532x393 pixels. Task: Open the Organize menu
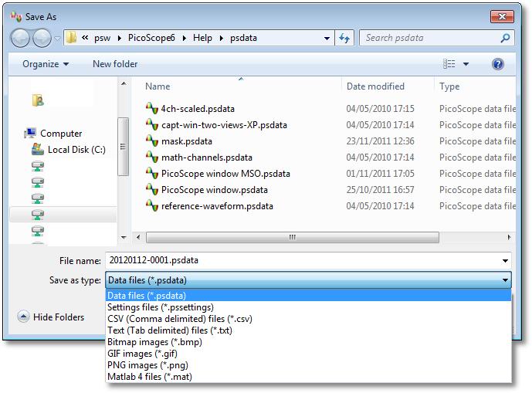(x=46, y=64)
